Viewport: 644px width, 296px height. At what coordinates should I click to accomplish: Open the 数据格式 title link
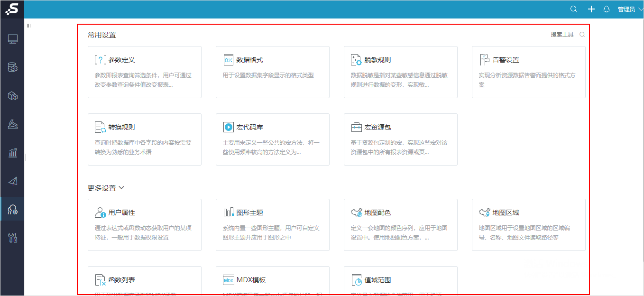click(x=250, y=60)
